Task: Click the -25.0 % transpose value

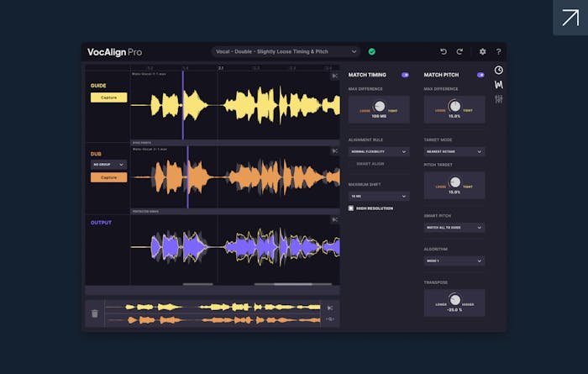Action: [454, 310]
